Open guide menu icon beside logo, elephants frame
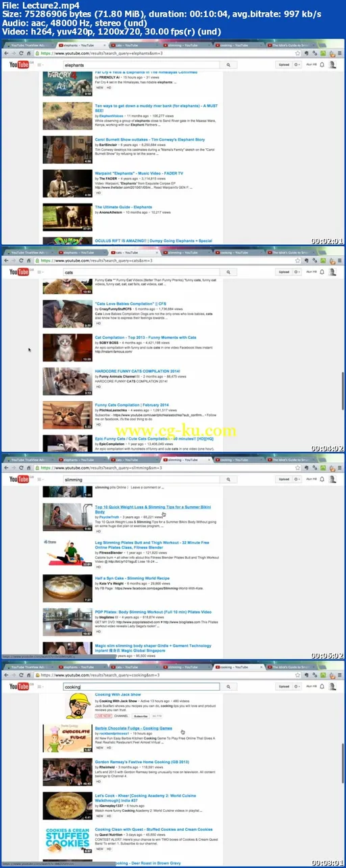 click(39, 65)
